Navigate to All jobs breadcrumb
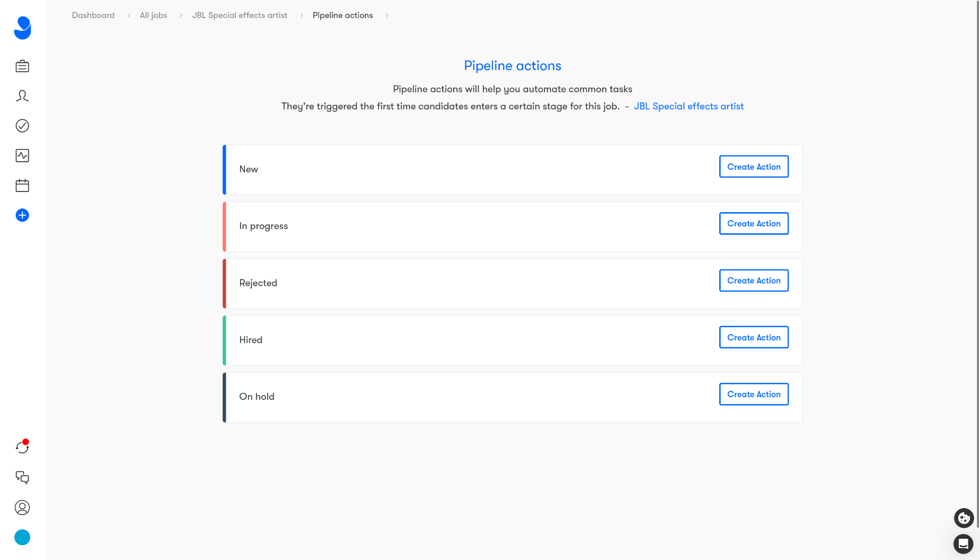This screenshot has width=980, height=560. 153,15
